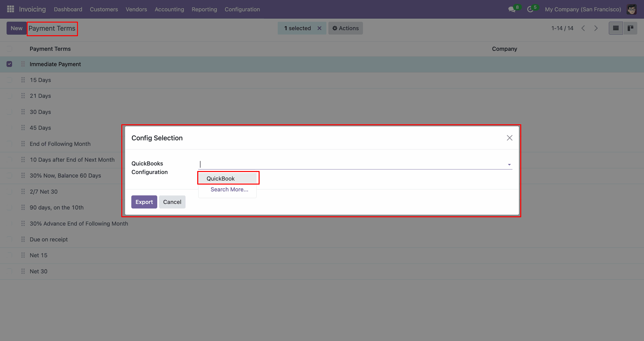This screenshot has width=644, height=341.
Task: Grab the drag handle for 30 Days
Action: click(x=23, y=112)
